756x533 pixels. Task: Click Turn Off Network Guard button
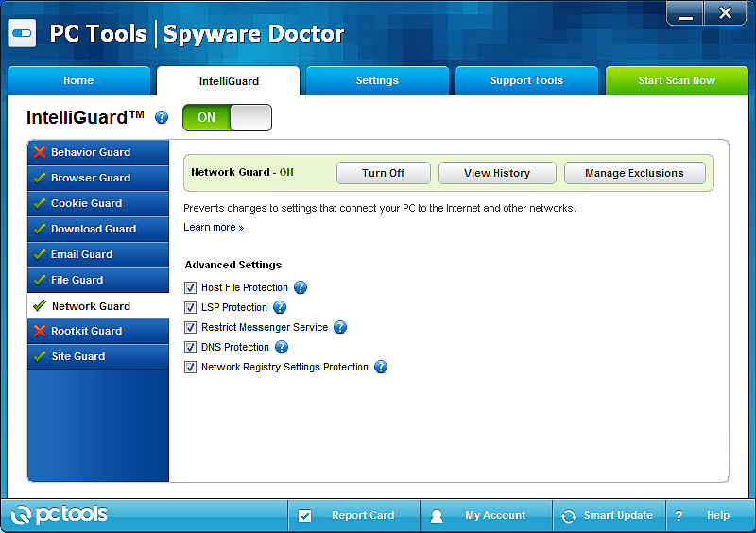[384, 173]
